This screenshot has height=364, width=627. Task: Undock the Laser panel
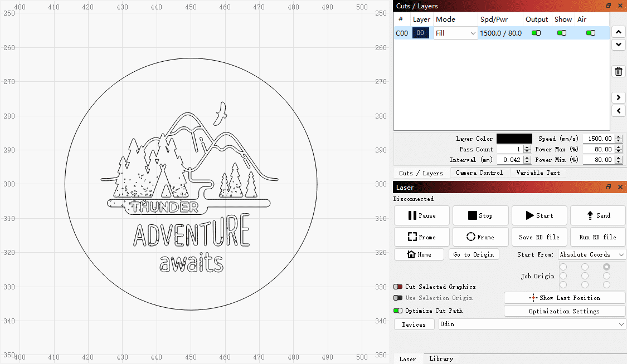609,187
